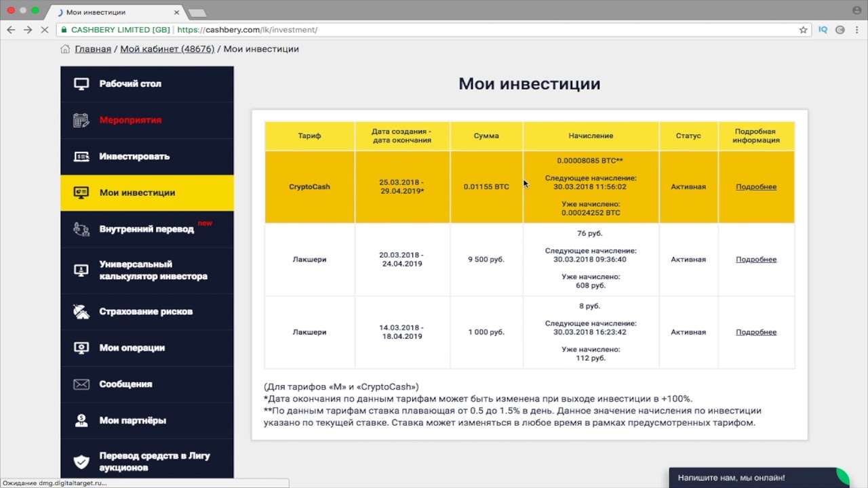Open the Напишите нам online chat widget
868x488 pixels.
click(x=759, y=478)
